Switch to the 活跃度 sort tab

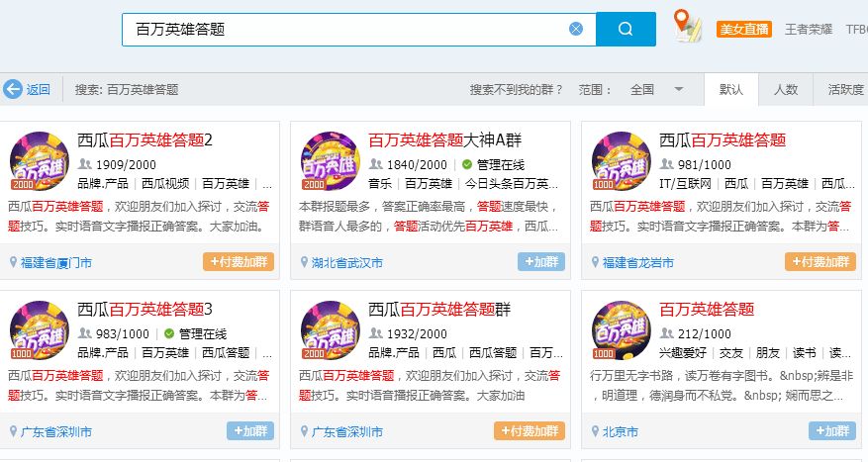845,90
